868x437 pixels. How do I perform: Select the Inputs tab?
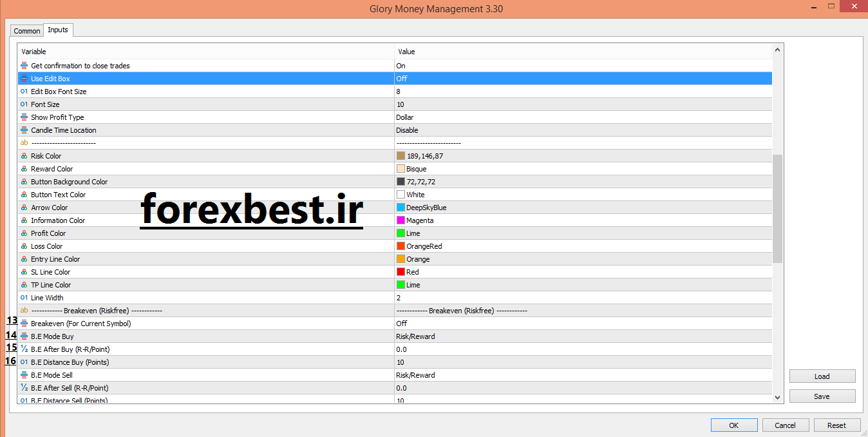point(58,29)
